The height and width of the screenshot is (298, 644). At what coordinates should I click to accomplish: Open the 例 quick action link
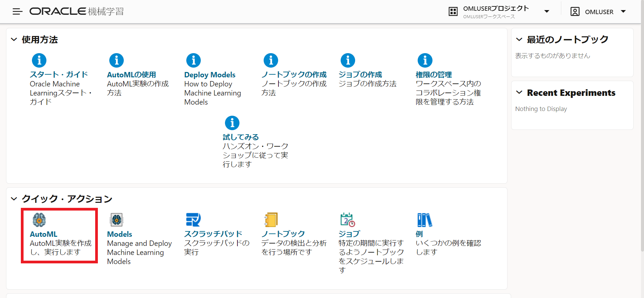tap(419, 234)
